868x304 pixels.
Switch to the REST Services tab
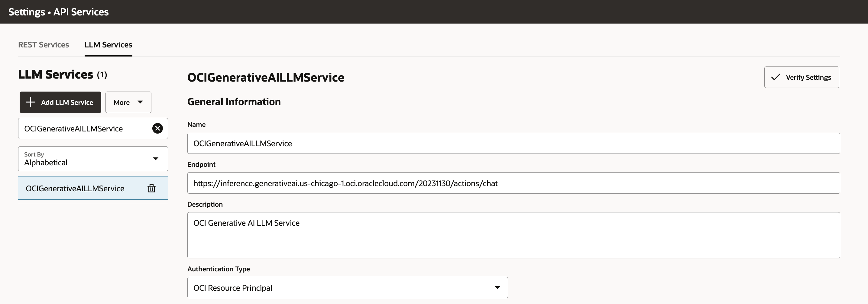[43, 44]
